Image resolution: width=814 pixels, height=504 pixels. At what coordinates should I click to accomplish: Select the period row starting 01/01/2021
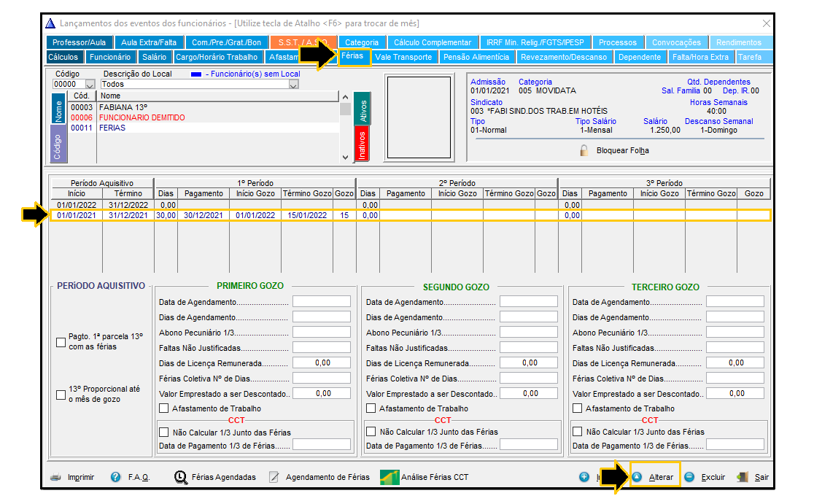(x=410, y=215)
